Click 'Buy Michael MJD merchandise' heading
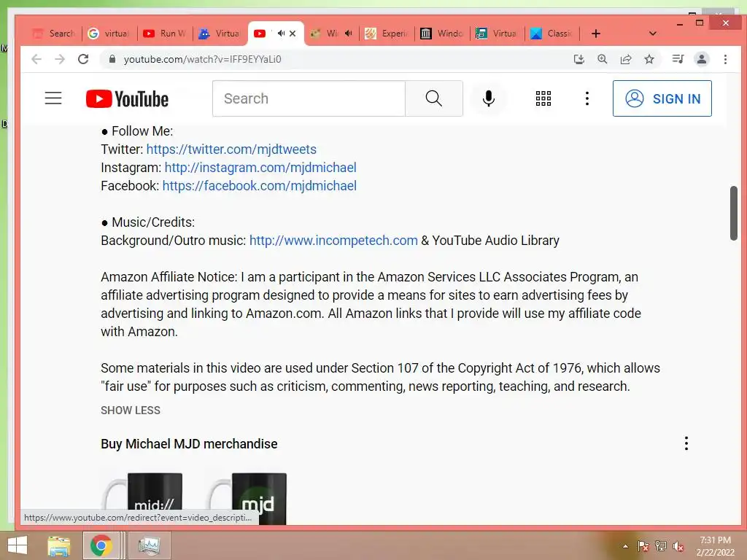Screen dimensions: 747x560 point(189,444)
